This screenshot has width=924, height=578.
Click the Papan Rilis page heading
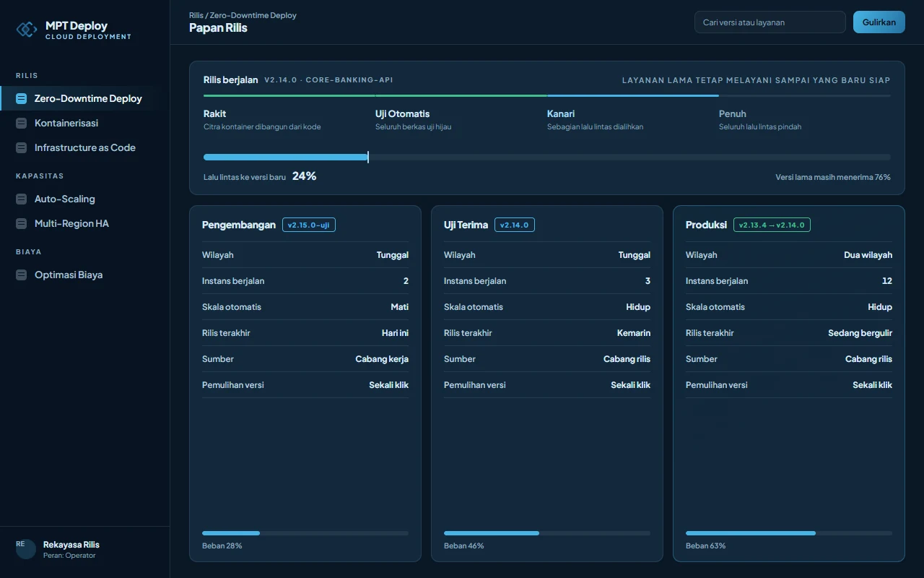tap(218, 28)
